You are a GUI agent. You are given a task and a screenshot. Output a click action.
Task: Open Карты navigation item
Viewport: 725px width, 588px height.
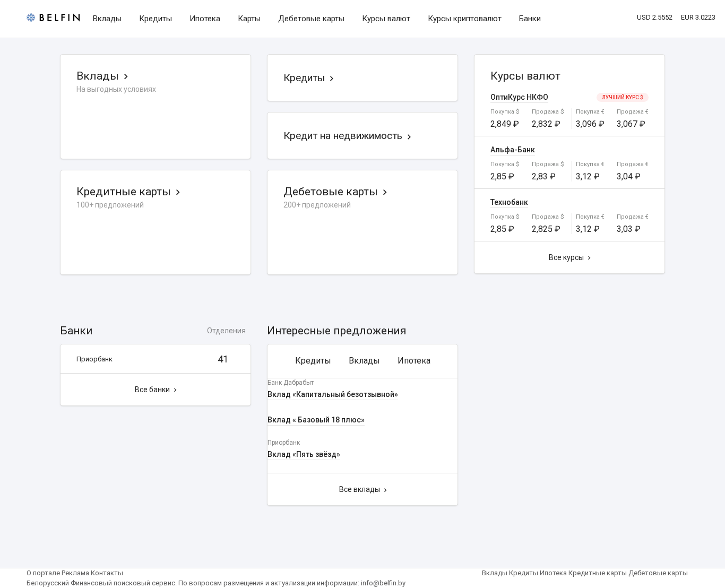point(249,19)
